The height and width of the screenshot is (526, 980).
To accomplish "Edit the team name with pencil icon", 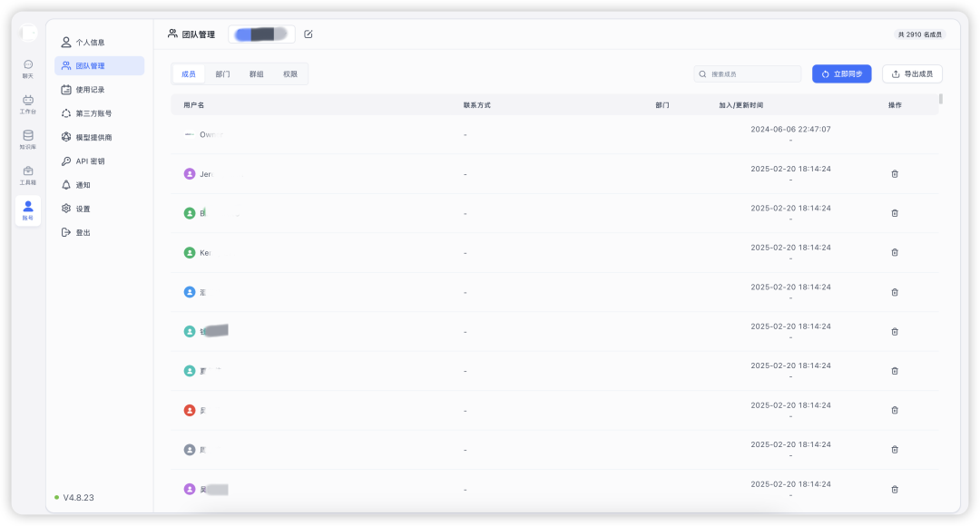I will 309,34.
